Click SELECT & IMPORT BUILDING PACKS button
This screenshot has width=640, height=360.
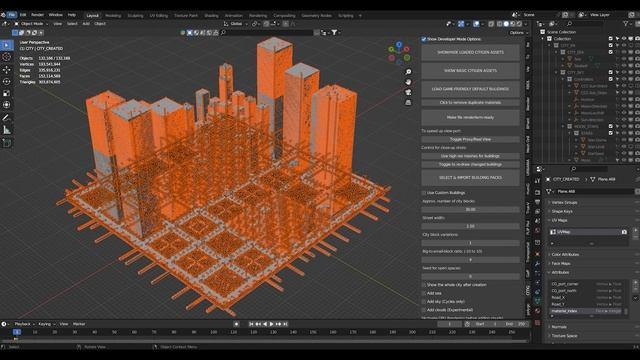coord(470,178)
